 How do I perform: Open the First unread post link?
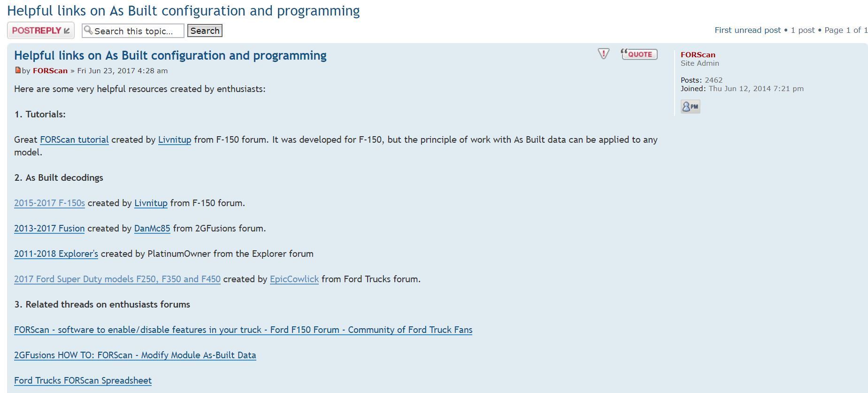pos(747,30)
